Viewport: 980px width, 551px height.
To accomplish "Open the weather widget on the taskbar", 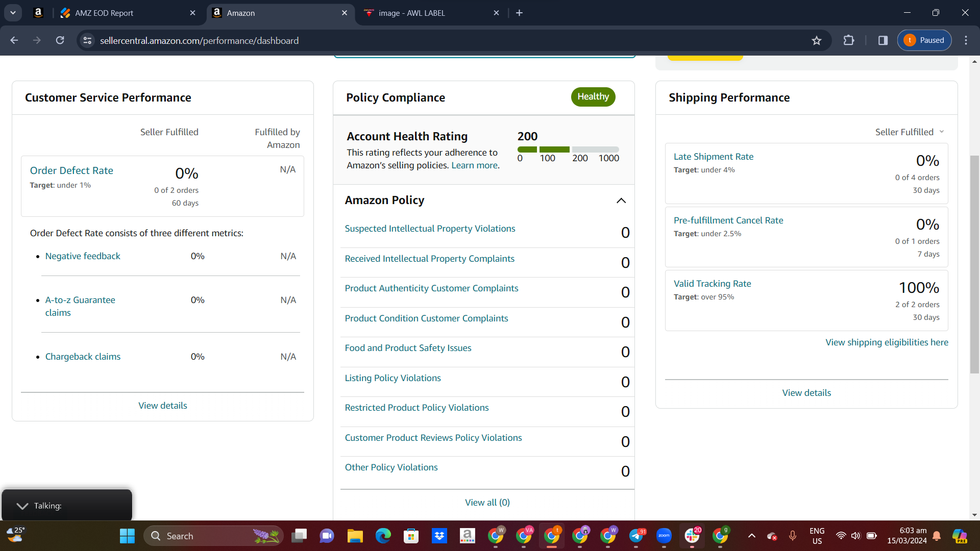I will click(15, 535).
